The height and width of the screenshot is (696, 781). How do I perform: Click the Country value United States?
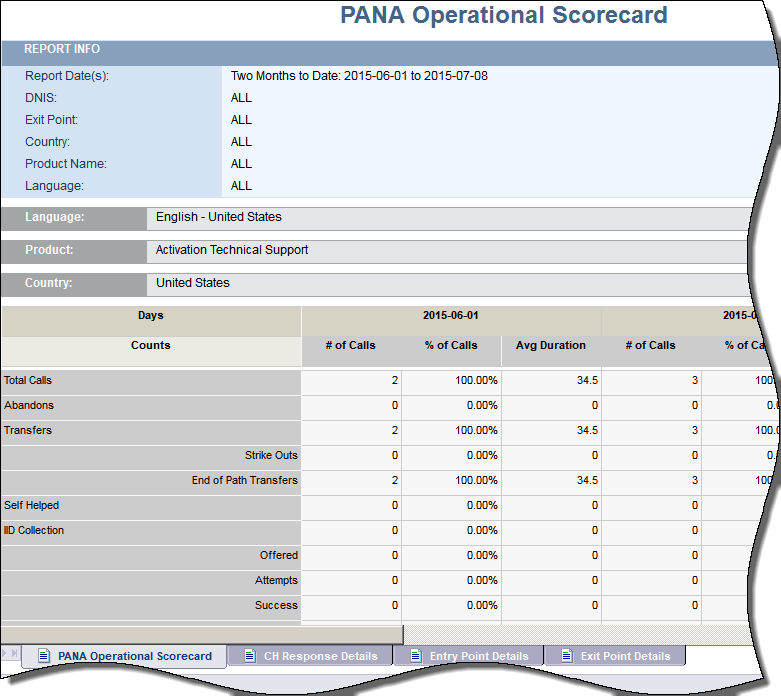tap(193, 283)
